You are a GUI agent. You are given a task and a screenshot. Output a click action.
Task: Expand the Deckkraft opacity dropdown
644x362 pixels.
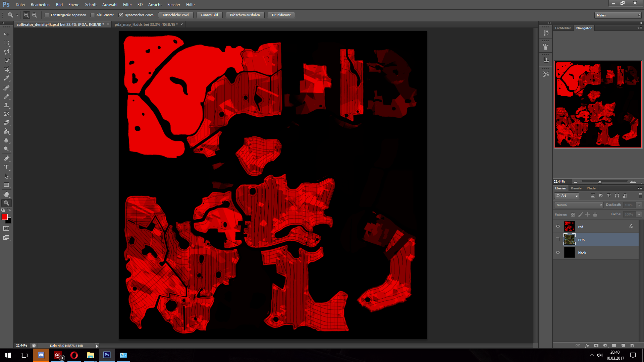click(639, 205)
